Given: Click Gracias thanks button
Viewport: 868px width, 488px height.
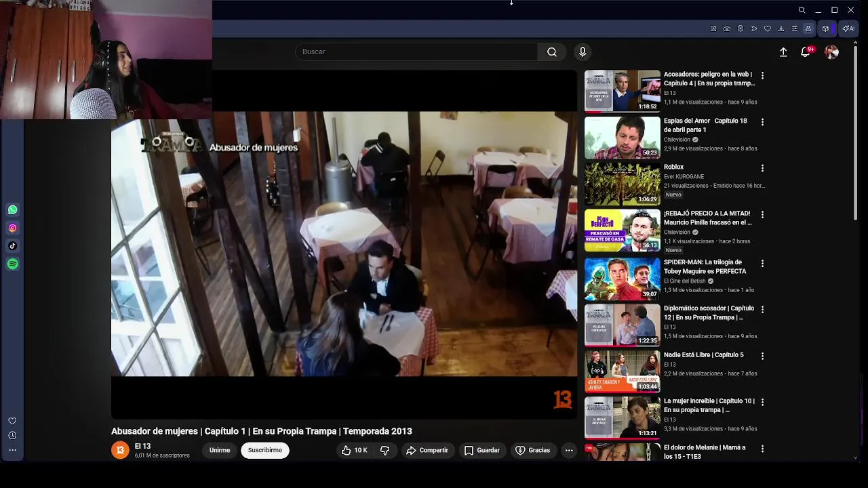Looking at the screenshot, I should tap(533, 450).
